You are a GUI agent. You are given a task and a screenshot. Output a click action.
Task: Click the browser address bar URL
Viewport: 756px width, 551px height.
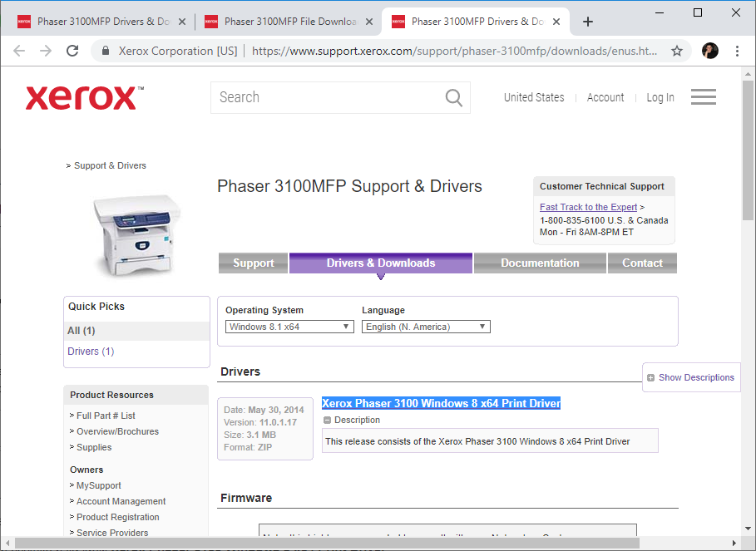click(x=454, y=51)
